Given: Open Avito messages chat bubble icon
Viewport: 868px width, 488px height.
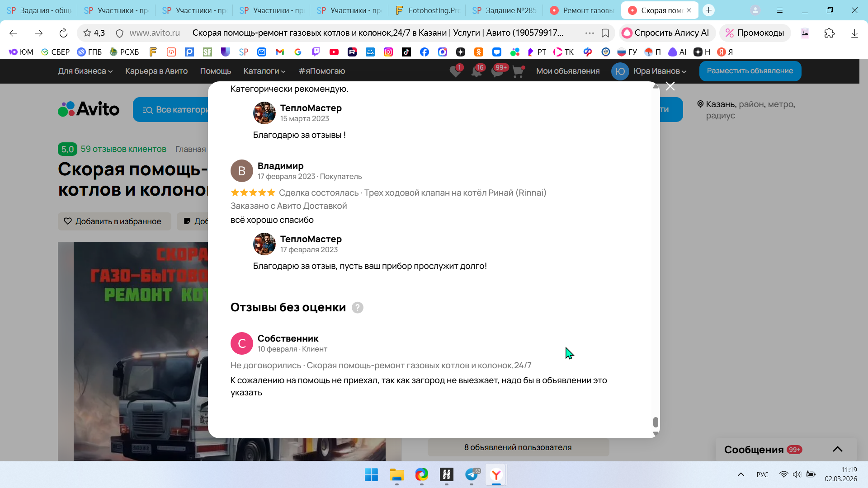Looking at the screenshot, I should (x=497, y=71).
